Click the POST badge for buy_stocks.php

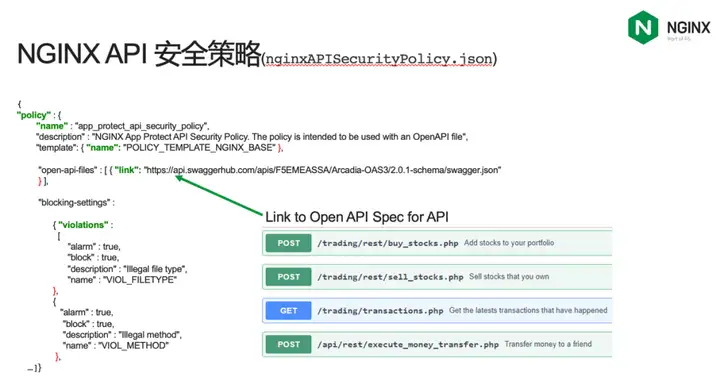(288, 243)
